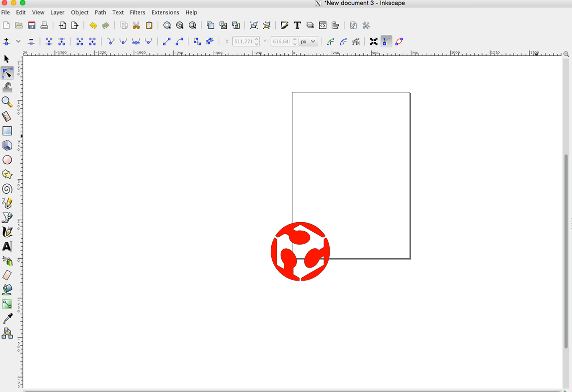Convert object to path icon
Viewport: 572px width, 392px height.
tap(197, 41)
